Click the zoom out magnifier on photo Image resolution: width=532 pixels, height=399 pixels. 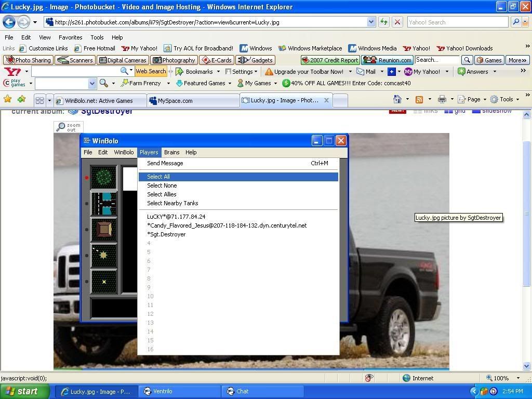click(x=68, y=127)
